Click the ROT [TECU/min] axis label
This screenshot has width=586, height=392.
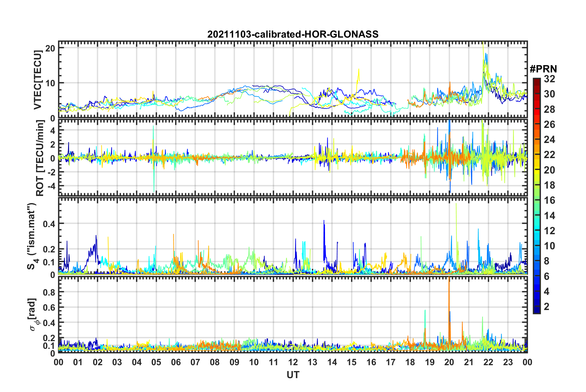(40, 158)
